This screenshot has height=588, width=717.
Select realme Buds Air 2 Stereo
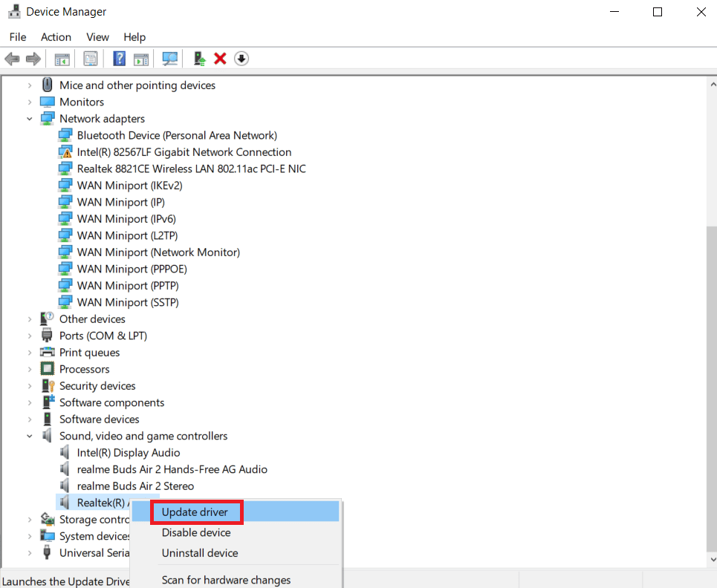coord(135,486)
